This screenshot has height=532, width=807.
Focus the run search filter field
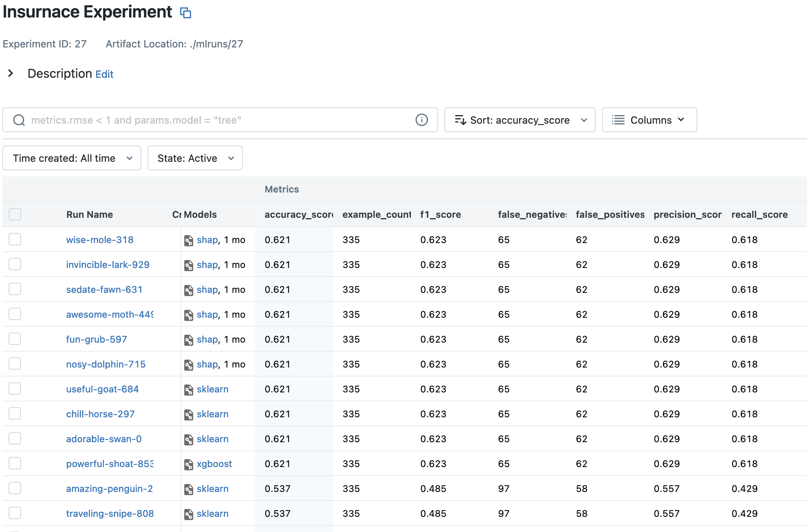pyautogui.click(x=220, y=120)
